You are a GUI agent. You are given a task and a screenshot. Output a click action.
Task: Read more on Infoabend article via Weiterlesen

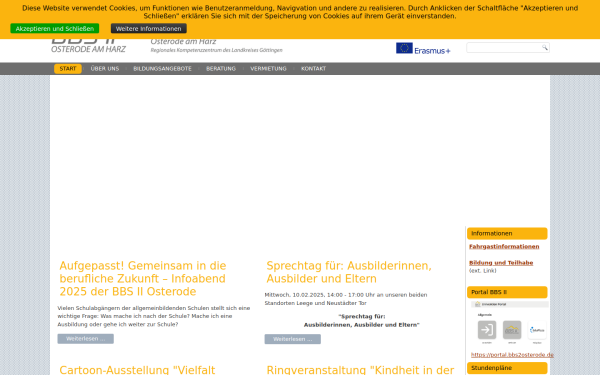pyautogui.click(x=85, y=339)
